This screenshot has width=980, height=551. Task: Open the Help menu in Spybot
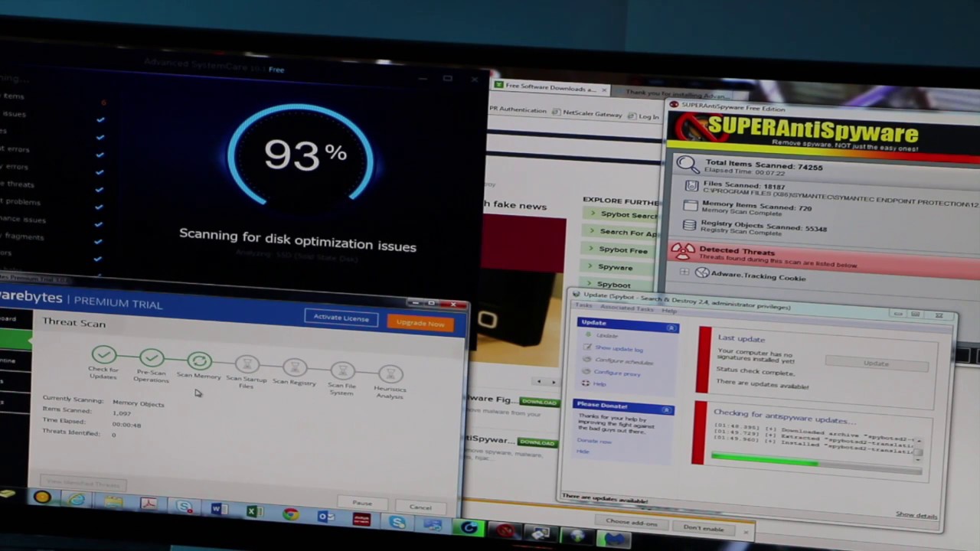coord(669,311)
